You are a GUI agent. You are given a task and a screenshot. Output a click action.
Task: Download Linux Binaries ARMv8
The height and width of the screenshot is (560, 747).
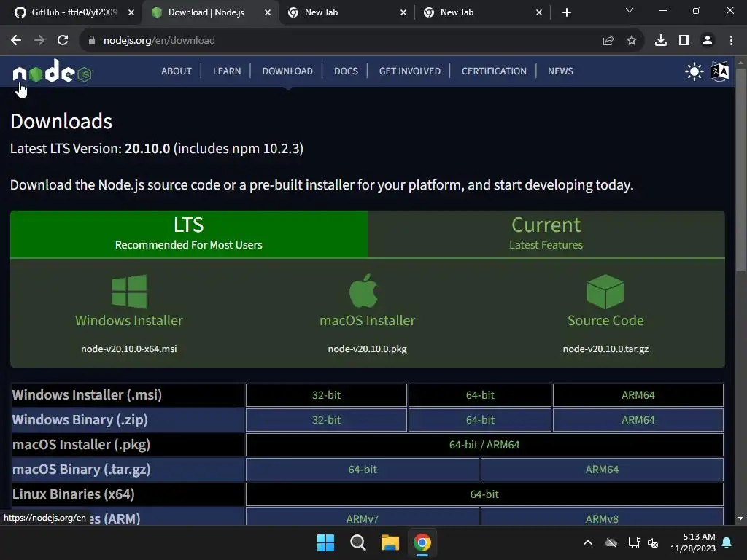(602, 517)
